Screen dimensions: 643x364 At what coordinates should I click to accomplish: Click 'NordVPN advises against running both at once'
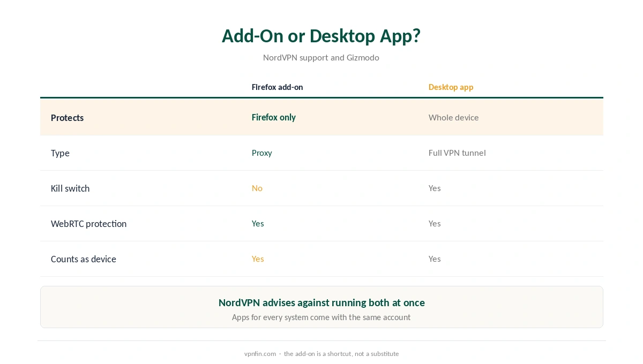(322, 303)
